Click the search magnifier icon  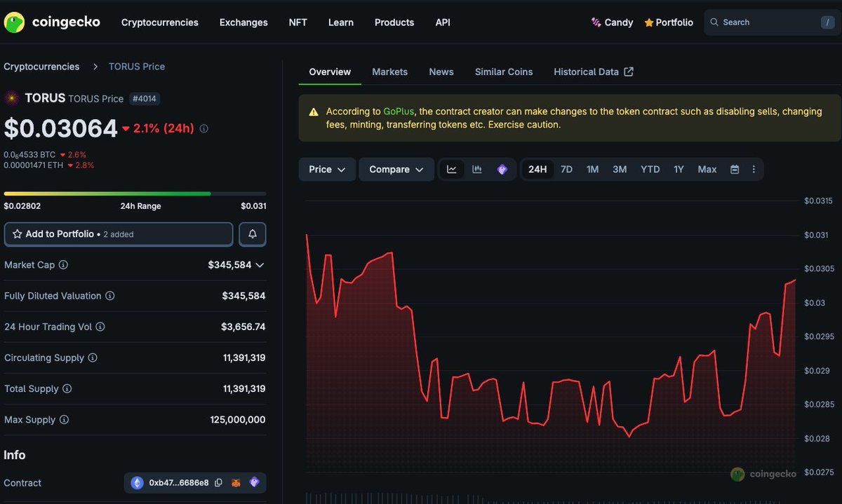click(x=715, y=22)
